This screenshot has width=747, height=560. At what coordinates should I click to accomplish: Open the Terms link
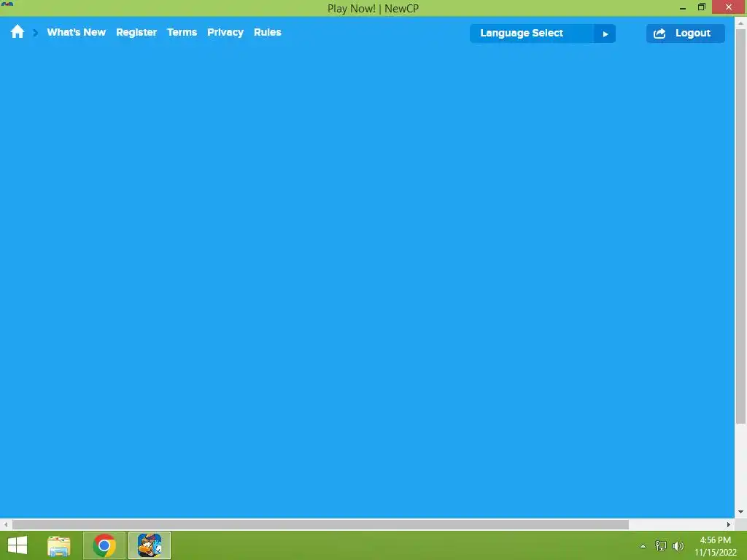[182, 32]
